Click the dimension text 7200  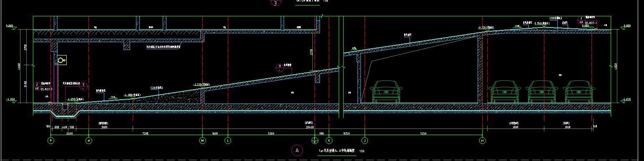point(146,133)
